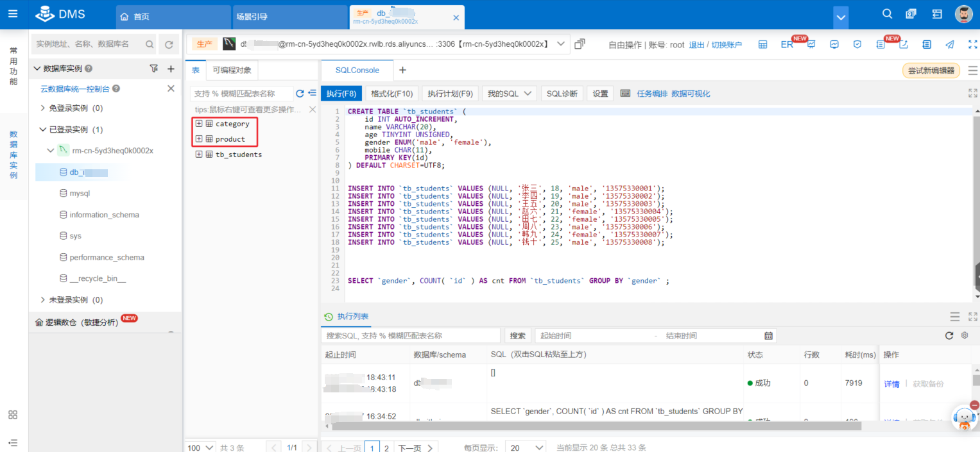
Task: Collapse 已登录实例 (1) group
Action: [43, 129]
